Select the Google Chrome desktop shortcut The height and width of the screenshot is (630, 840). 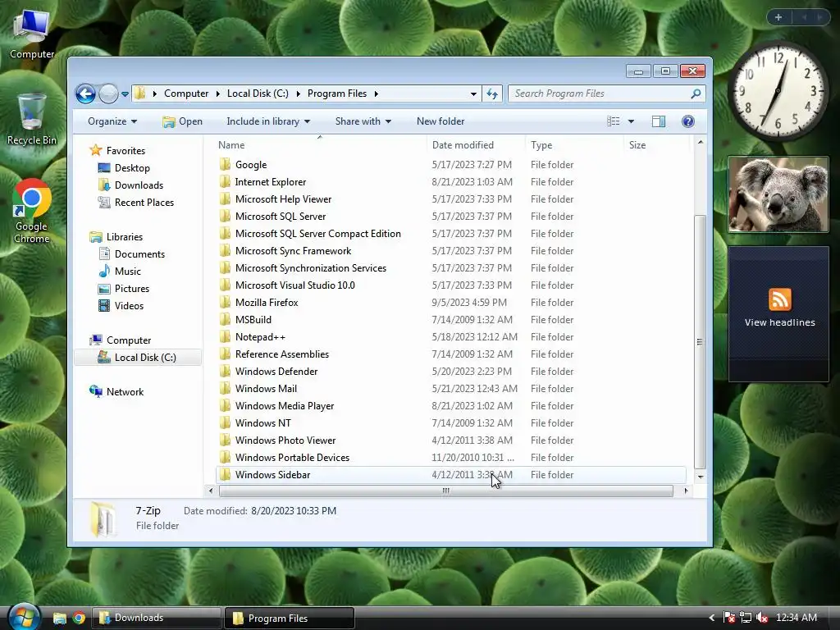point(32,211)
